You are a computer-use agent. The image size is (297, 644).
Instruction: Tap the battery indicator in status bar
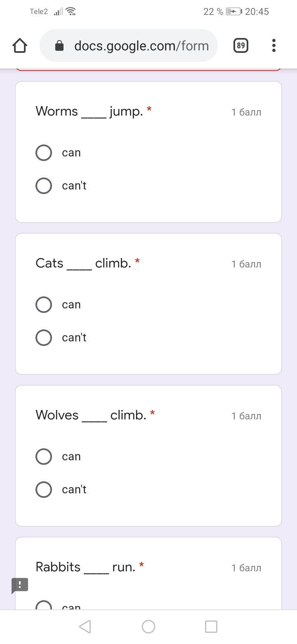234,12
